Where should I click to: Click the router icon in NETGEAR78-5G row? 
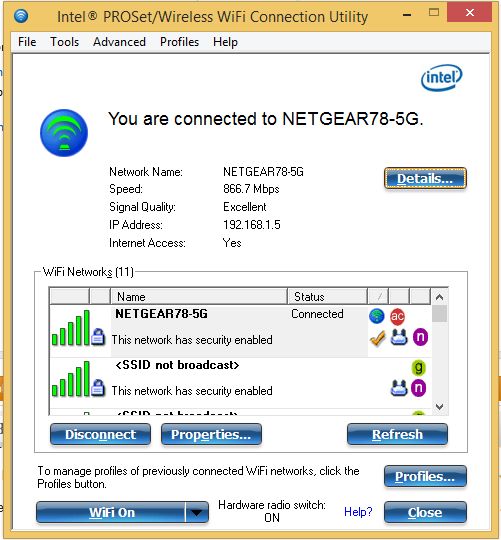pos(399,337)
